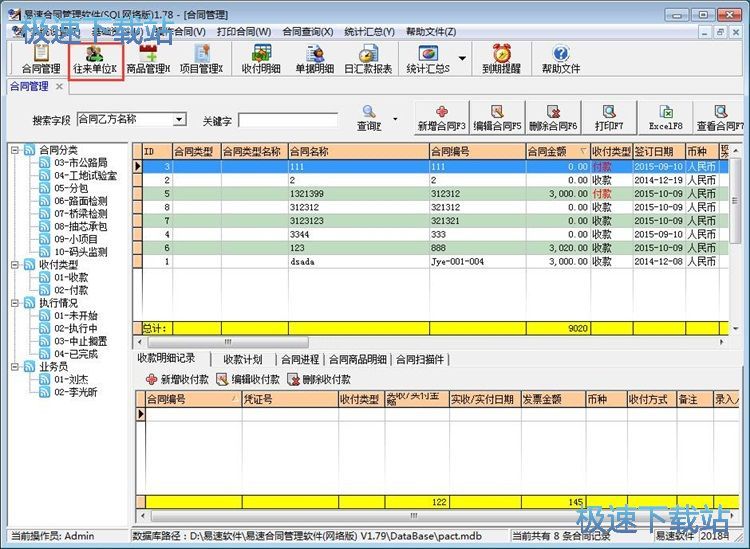Click 新增收付款 button
The height and width of the screenshot is (549, 750).
178,380
